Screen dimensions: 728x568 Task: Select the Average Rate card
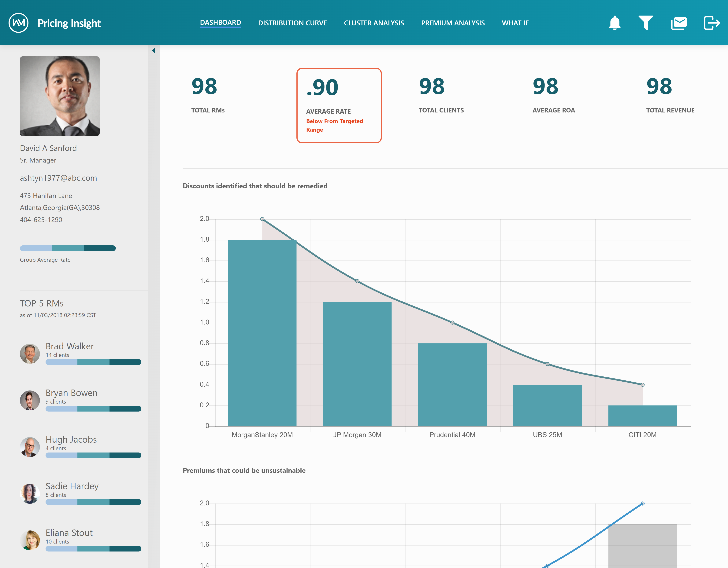click(339, 106)
